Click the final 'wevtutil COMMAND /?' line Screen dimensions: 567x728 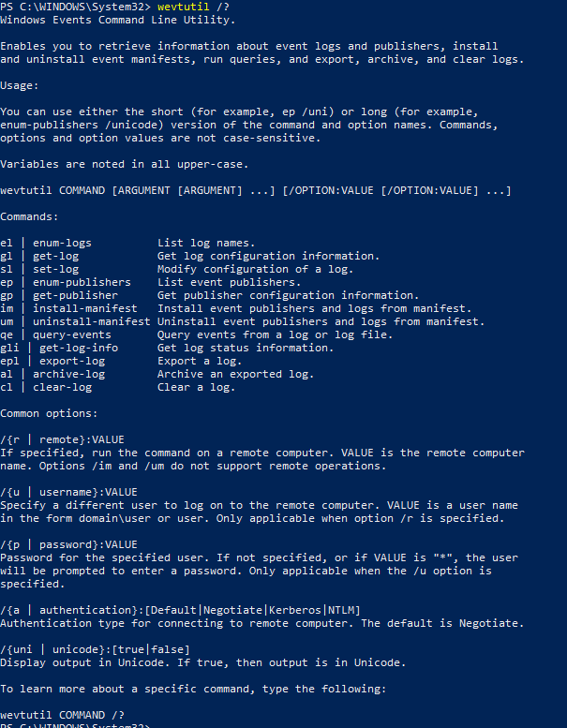click(62, 715)
